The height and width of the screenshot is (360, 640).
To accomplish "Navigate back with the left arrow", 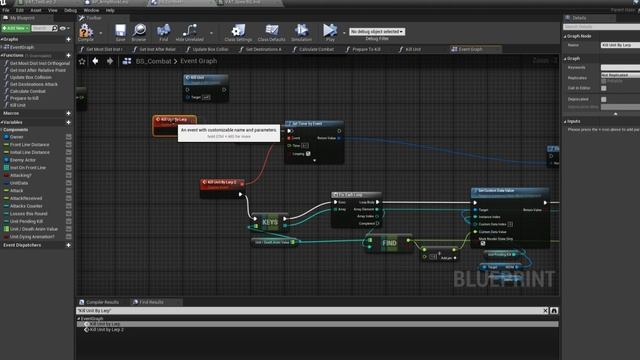I will [95, 61].
